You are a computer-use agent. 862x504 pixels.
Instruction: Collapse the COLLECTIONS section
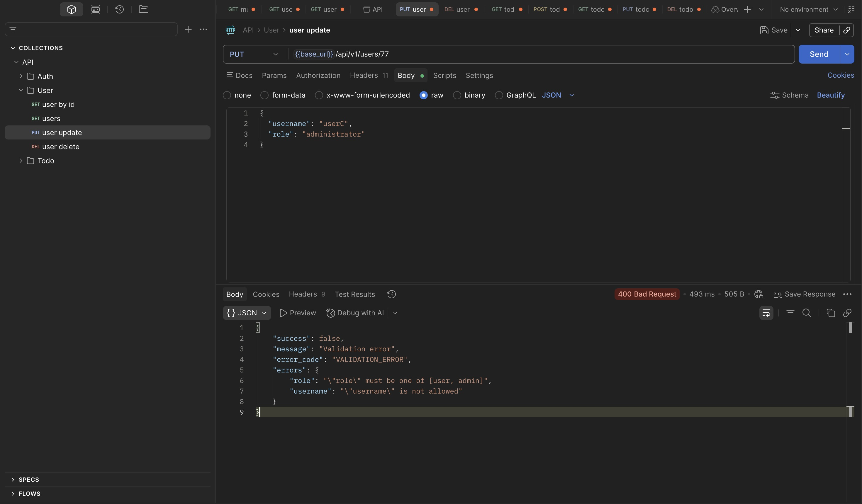13,48
